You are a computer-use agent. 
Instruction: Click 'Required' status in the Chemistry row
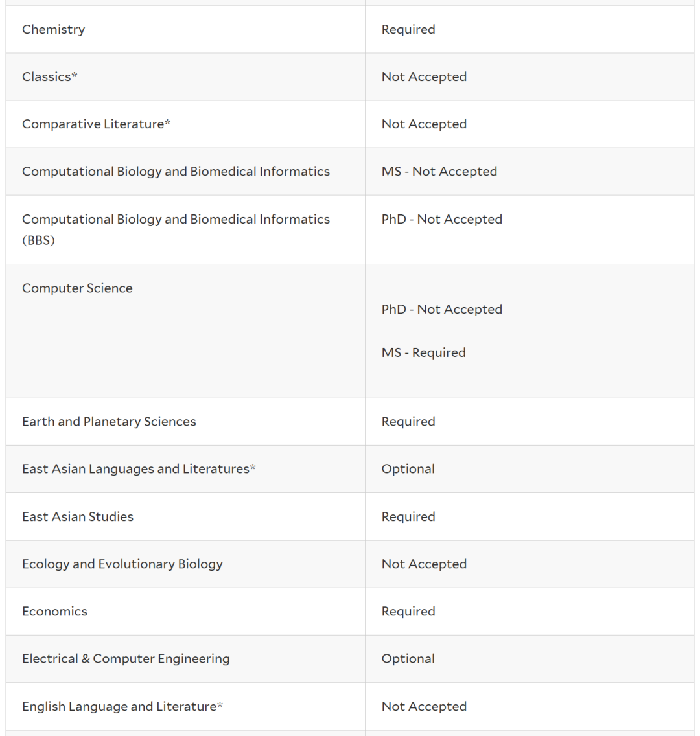click(408, 29)
